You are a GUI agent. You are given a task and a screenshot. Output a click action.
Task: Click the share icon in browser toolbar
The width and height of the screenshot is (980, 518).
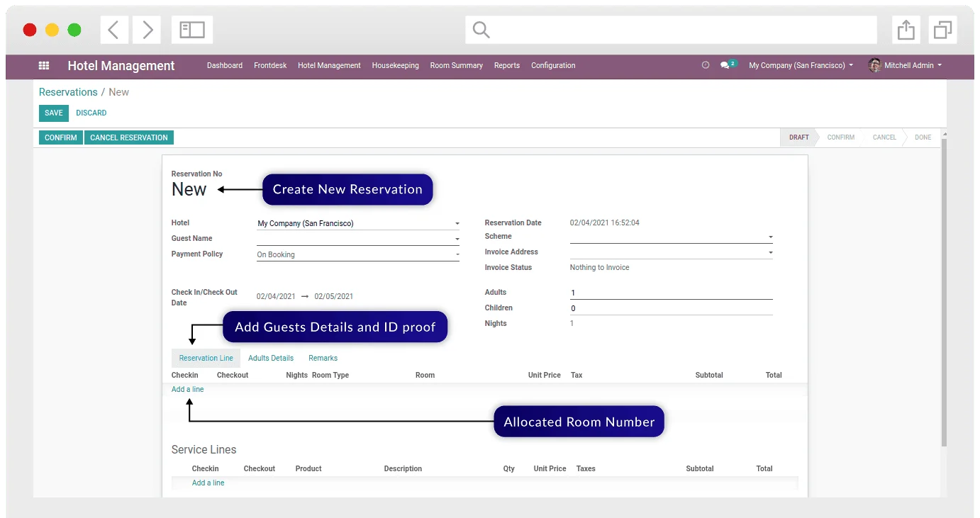coord(906,30)
